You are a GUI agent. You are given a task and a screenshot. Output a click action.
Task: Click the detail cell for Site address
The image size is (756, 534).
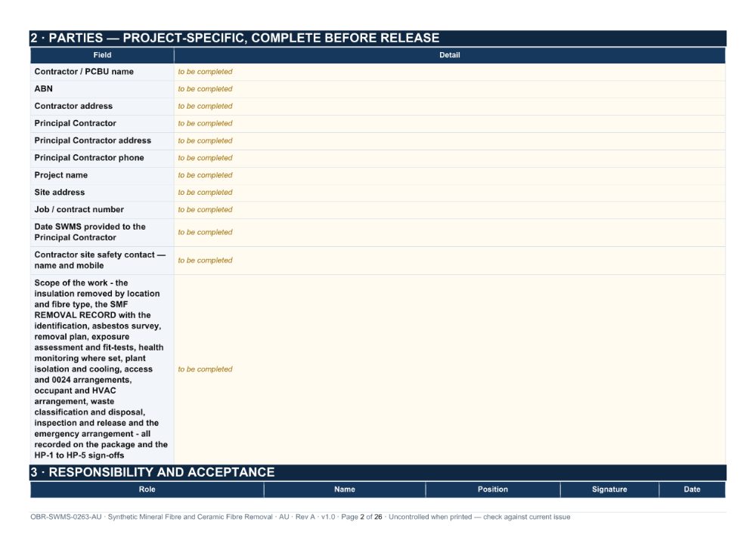pos(449,193)
